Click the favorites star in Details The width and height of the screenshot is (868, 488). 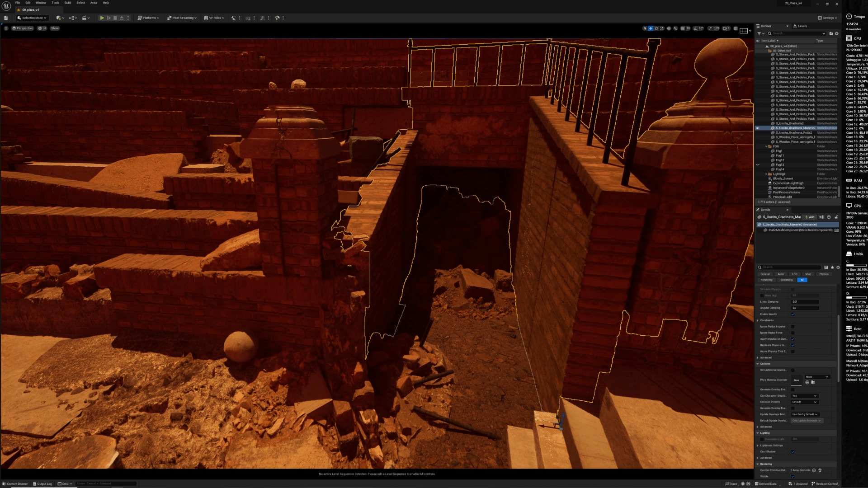[x=832, y=267]
